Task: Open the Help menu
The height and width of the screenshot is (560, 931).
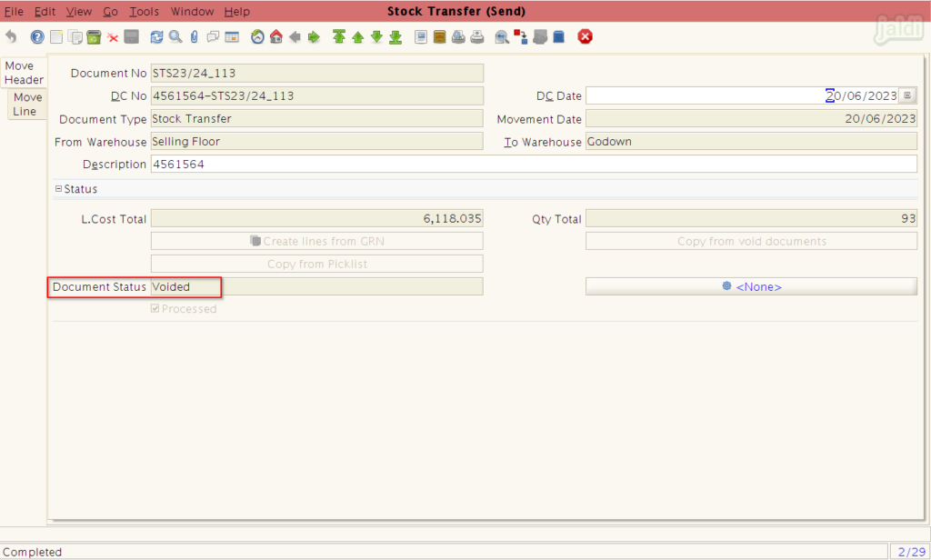Action: [237, 11]
